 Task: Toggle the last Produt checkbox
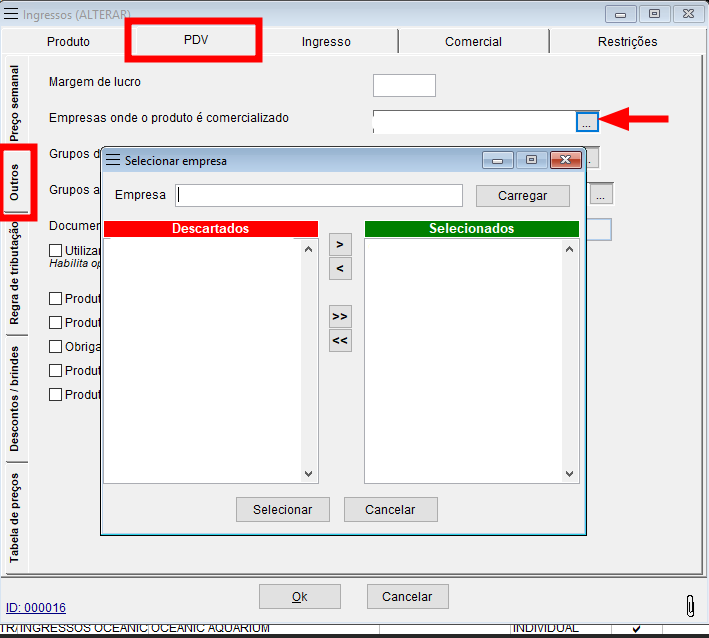pos(55,394)
